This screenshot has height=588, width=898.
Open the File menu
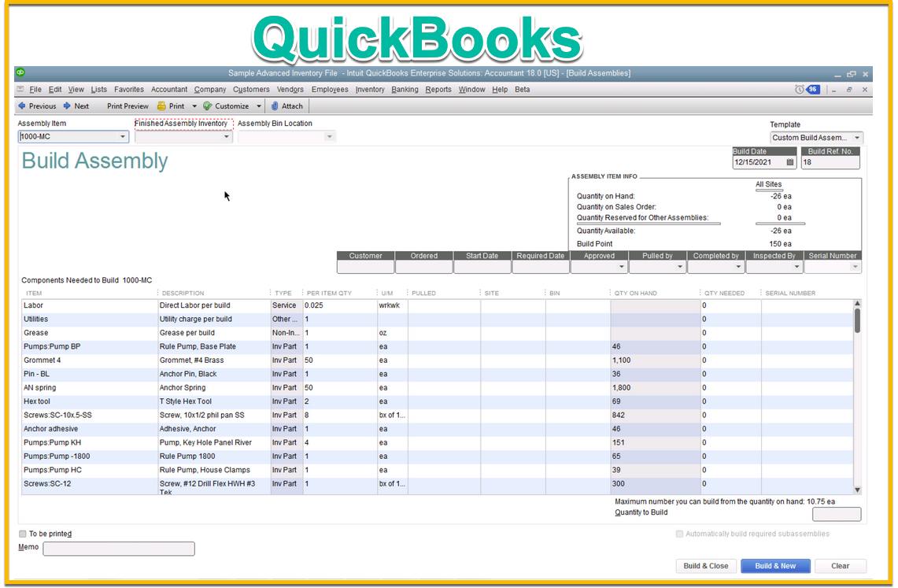pyautogui.click(x=35, y=89)
